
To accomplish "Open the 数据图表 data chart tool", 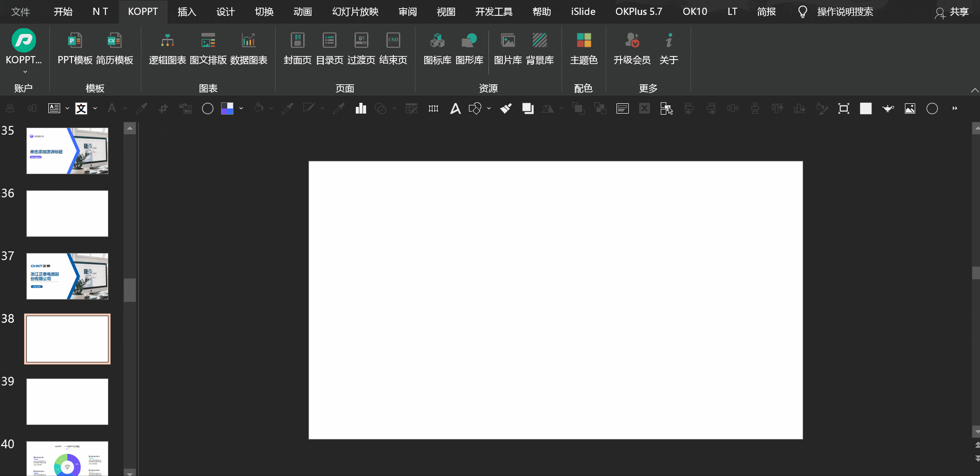I will tap(248, 47).
